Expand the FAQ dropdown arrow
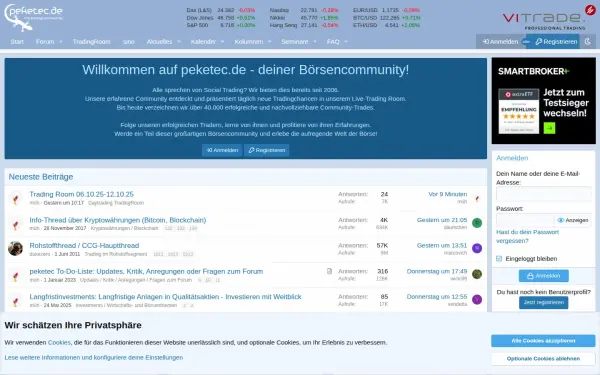The image size is (600, 375). (x=346, y=41)
